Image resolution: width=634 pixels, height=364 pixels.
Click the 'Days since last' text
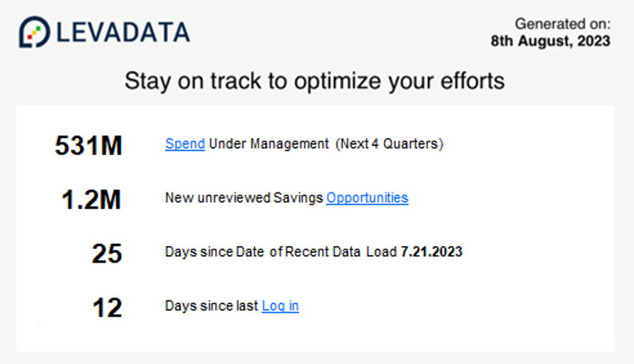(211, 306)
